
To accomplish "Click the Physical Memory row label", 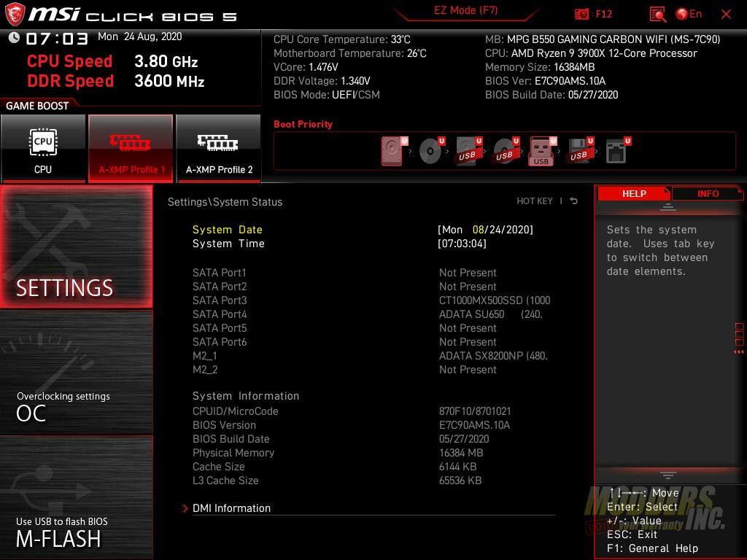I will (233, 452).
